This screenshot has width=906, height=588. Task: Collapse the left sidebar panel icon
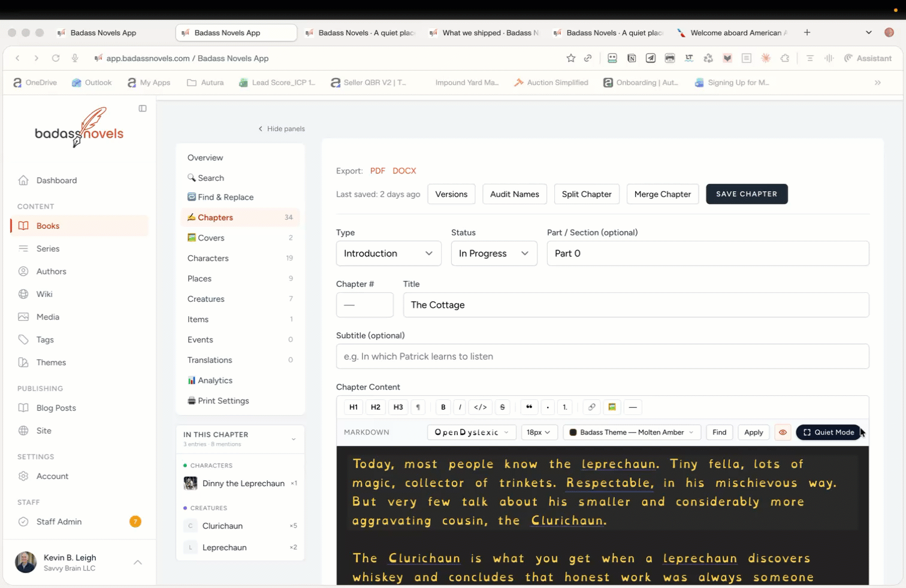(x=143, y=108)
